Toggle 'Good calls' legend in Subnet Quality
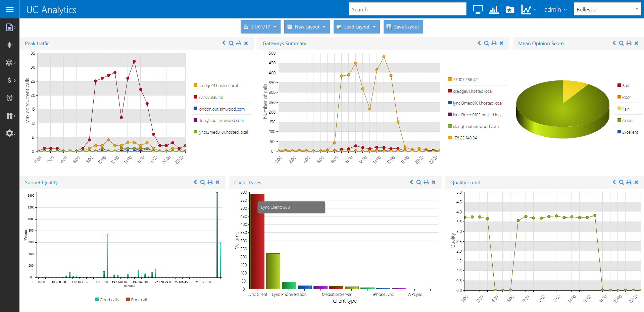This screenshot has height=312, width=644. point(107,300)
